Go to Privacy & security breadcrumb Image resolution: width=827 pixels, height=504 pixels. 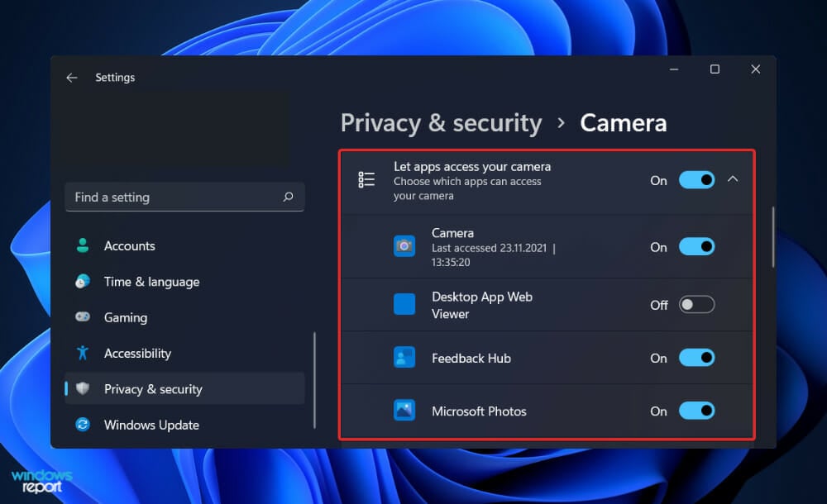(441, 123)
